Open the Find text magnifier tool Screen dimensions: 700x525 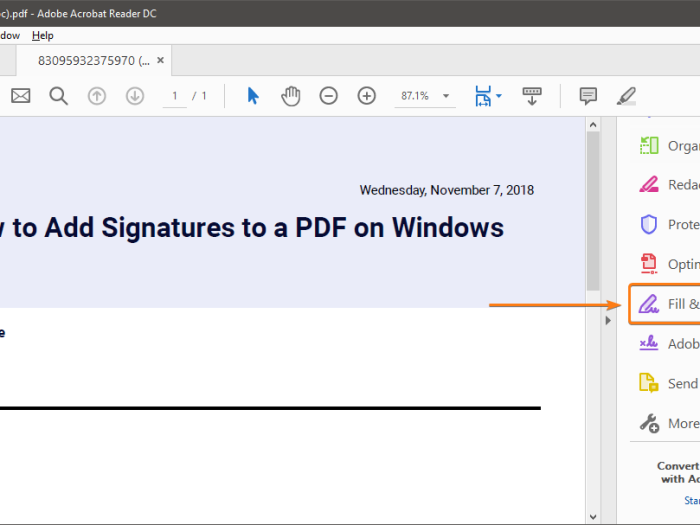pos(58,96)
